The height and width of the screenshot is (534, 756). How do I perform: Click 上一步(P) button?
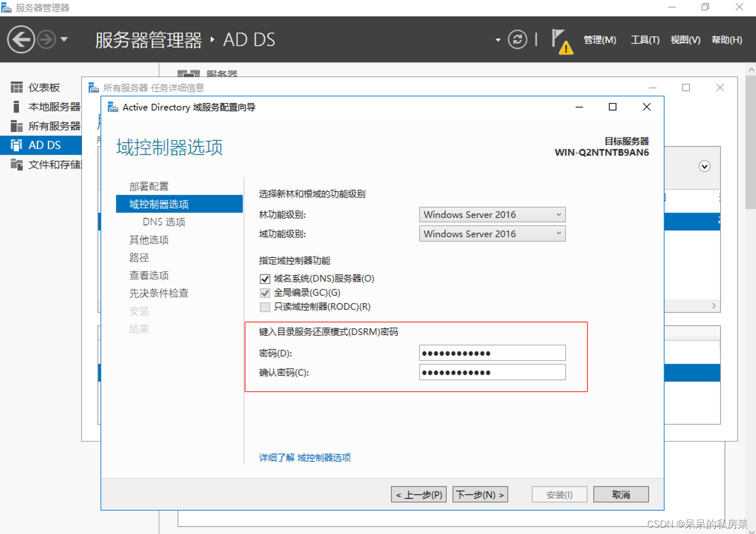(x=419, y=495)
